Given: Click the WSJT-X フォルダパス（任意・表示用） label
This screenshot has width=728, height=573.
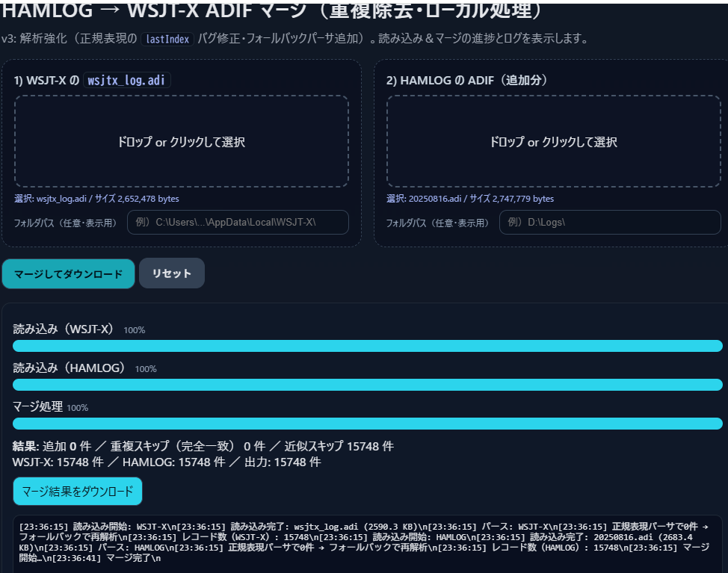Looking at the screenshot, I should tap(65, 223).
